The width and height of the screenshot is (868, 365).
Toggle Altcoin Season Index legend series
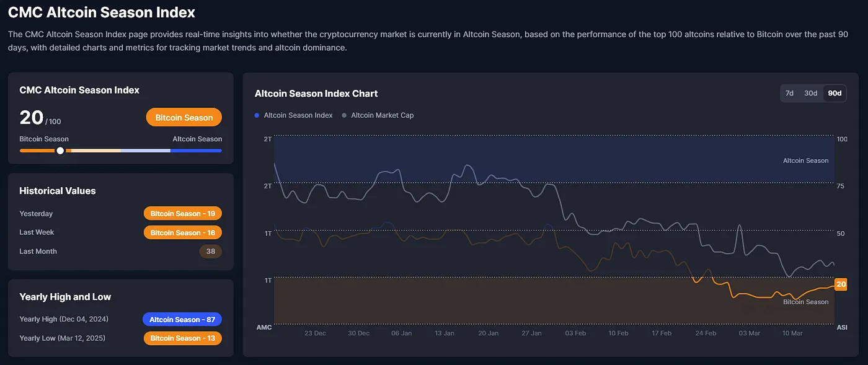(298, 115)
